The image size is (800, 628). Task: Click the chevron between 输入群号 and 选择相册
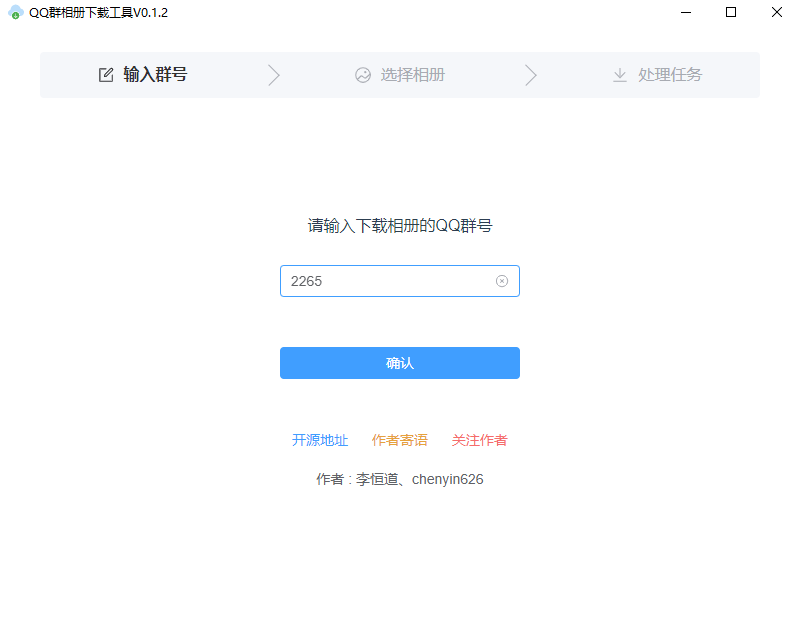tap(274, 74)
